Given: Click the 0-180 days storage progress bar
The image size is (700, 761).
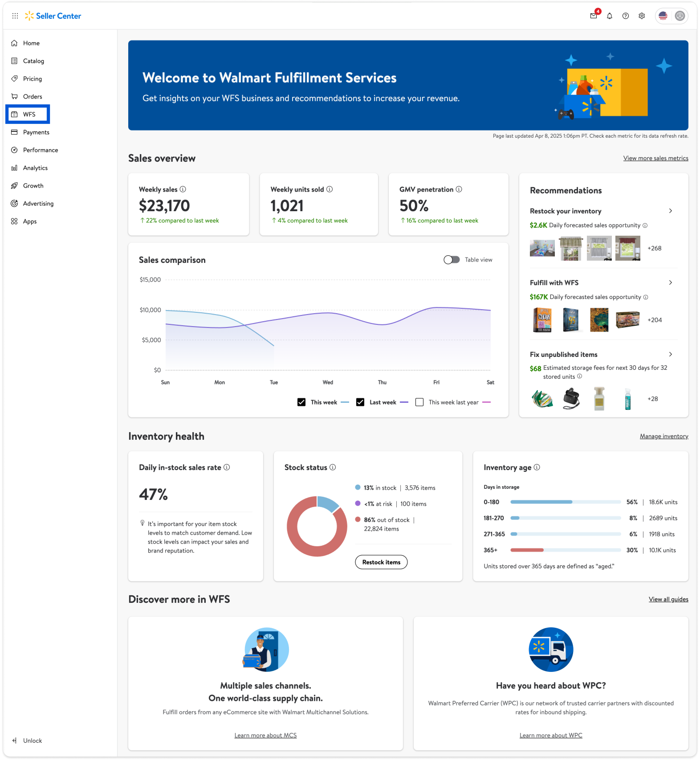Looking at the screenshot, I should click(566, 502).
